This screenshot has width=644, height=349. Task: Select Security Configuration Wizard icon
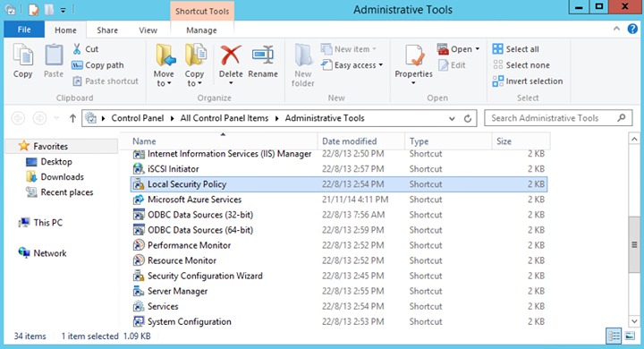pos(139,276)
